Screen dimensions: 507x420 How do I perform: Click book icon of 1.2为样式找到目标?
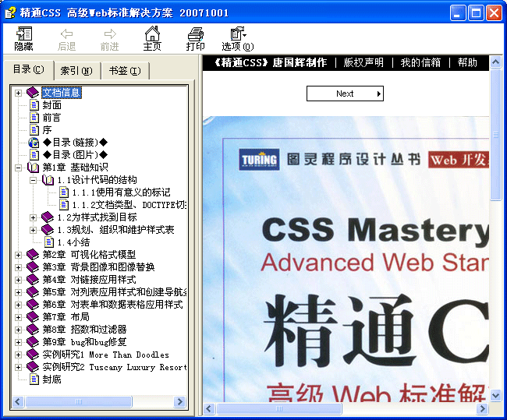pyautogui.click(x=48, y=217)
